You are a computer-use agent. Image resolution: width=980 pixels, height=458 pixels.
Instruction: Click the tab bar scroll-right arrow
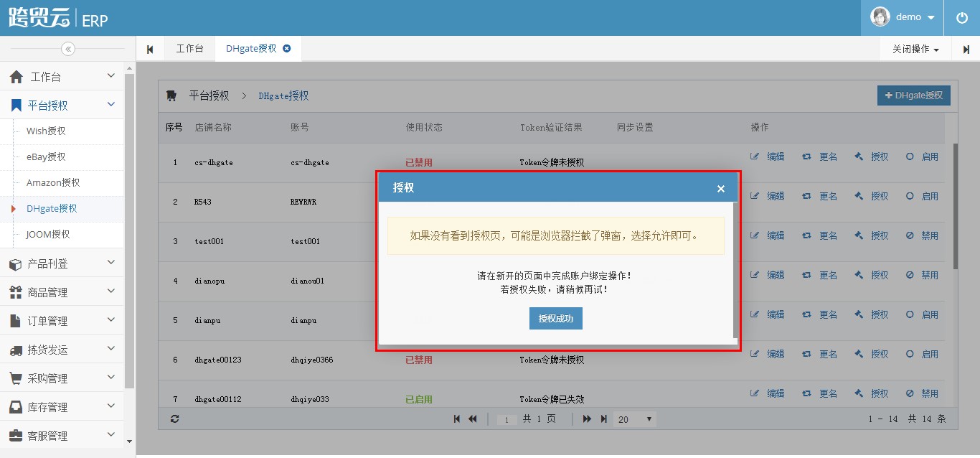[x=966, y=49]
